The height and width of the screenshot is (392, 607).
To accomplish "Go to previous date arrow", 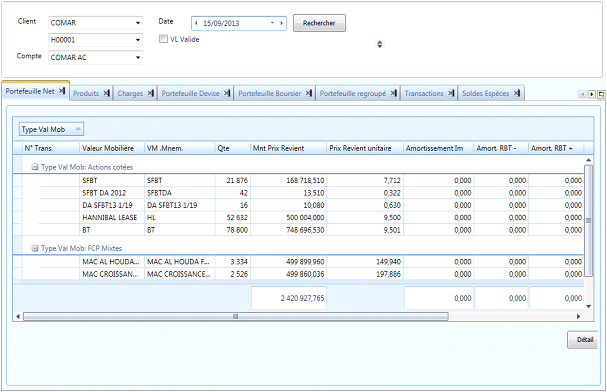I will click(x=196, y=23).
